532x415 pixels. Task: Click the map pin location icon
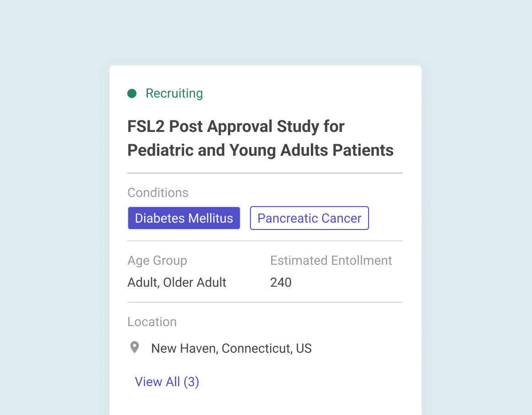(x=135, y=348)
